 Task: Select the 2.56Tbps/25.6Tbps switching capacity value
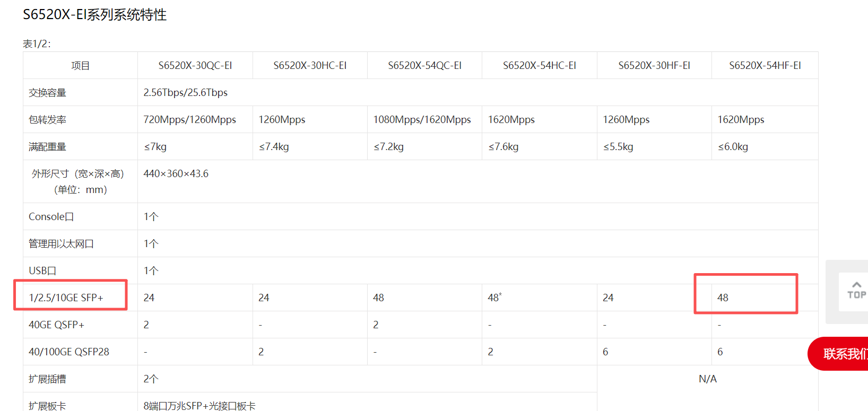[x=185, y=92]
